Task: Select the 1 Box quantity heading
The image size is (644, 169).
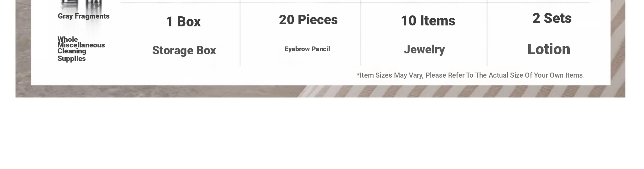Action: [183, 22]
